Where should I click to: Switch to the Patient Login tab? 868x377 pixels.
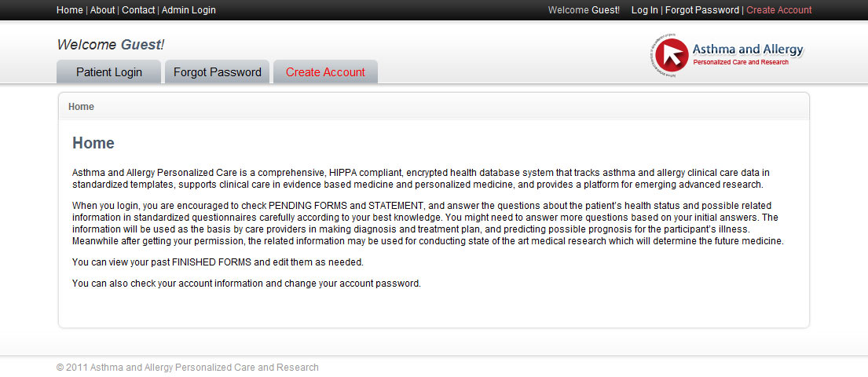(x=109, y=72)
